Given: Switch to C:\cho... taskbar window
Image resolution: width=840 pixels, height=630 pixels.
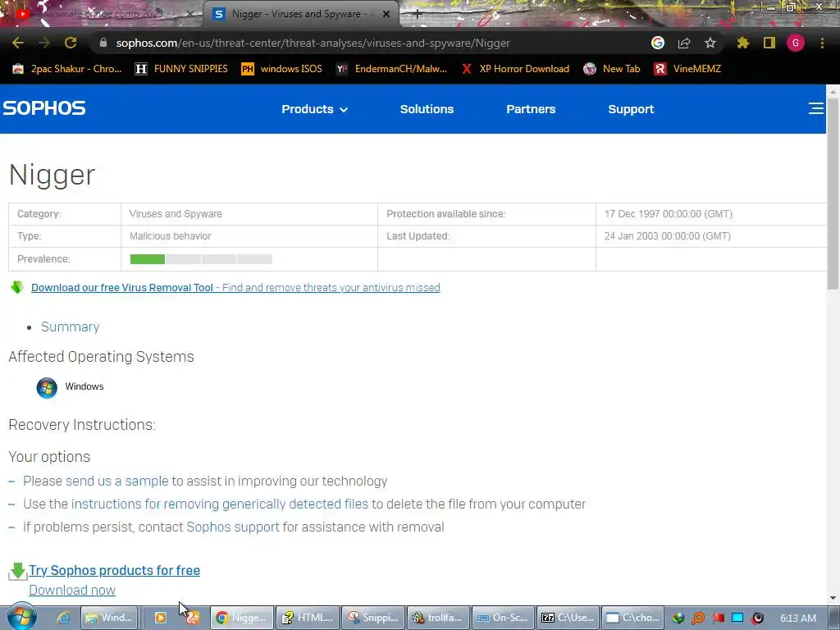Looking at the screenshot, I should [633, 618].
